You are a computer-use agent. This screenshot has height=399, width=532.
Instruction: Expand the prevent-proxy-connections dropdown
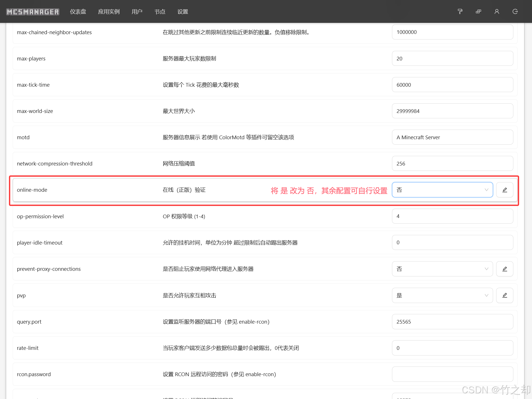(x=442, y=269)
